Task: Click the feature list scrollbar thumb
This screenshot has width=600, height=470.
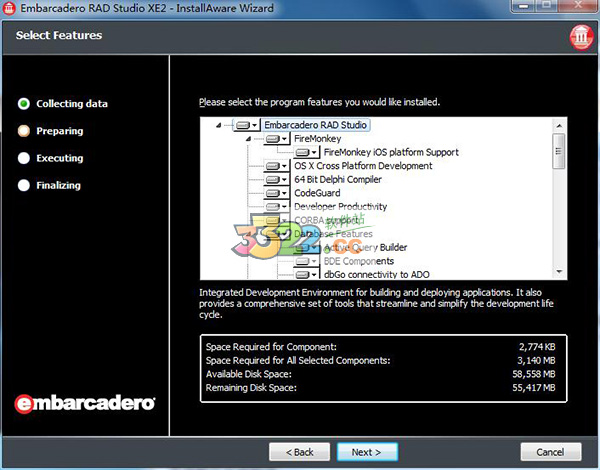Action: [559, 151]
